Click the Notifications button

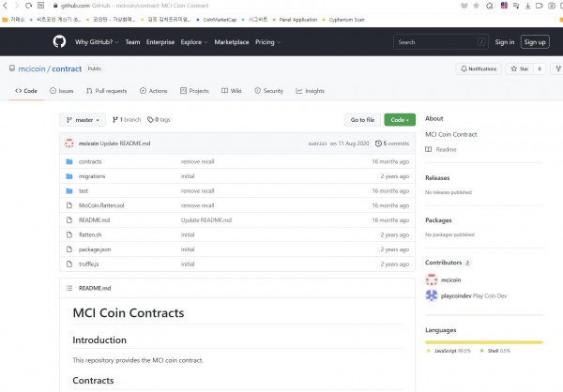pyautogui.click(x=479, y=68)
